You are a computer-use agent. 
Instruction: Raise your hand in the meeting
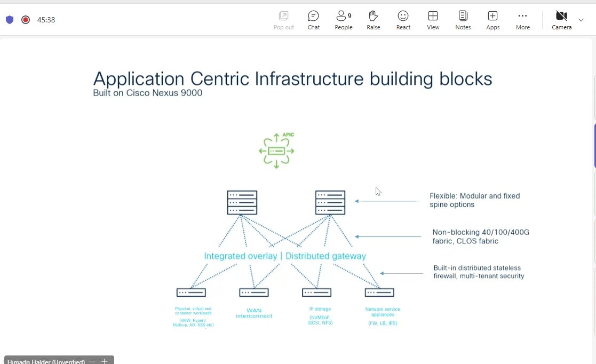point(373,19)
